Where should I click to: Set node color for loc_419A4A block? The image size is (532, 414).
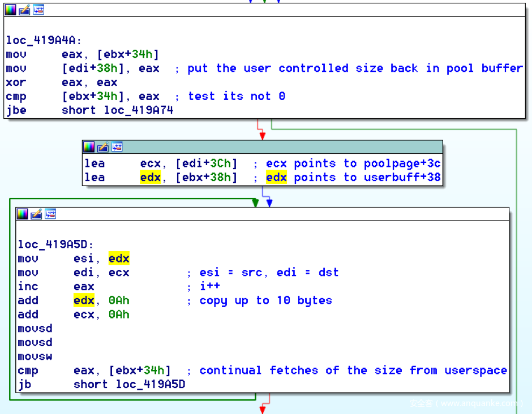(11, 10)
